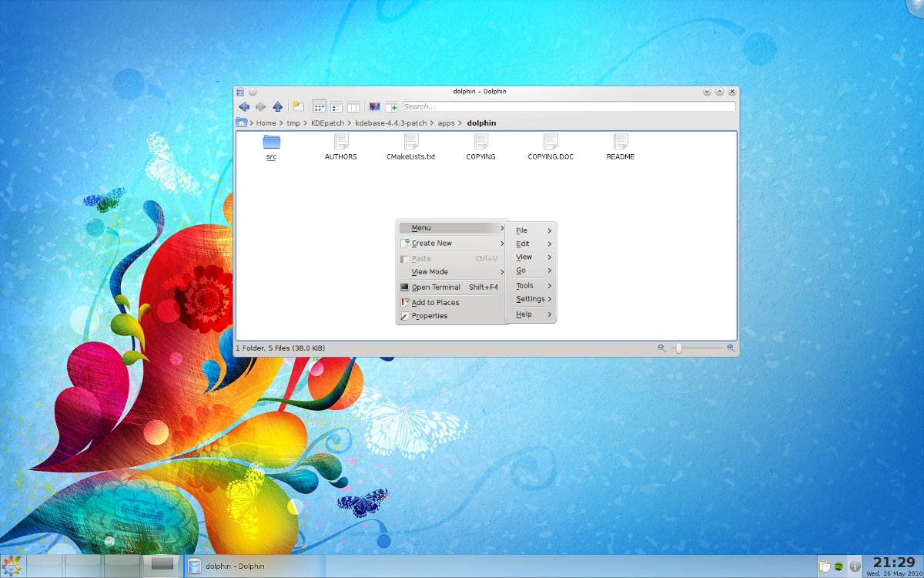Toggle file previews with the Preview icon
924x578 pixels.
pyautogui.click(x=374, y=106)
